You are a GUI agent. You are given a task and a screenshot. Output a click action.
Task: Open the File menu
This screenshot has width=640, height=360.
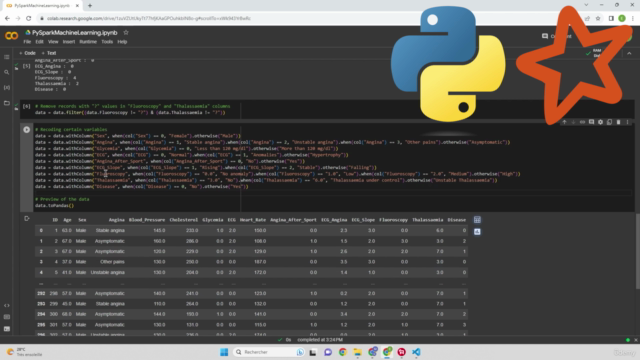[x=27, y=42]
